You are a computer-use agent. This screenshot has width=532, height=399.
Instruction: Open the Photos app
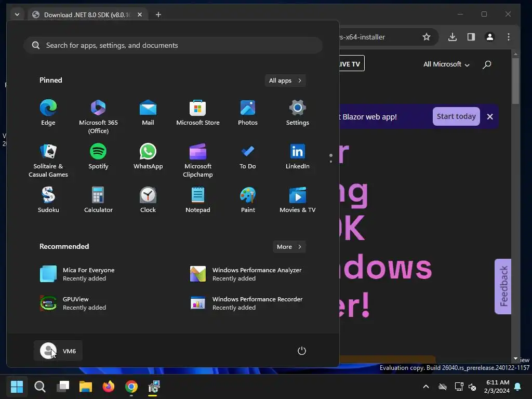tap(248, 113)
